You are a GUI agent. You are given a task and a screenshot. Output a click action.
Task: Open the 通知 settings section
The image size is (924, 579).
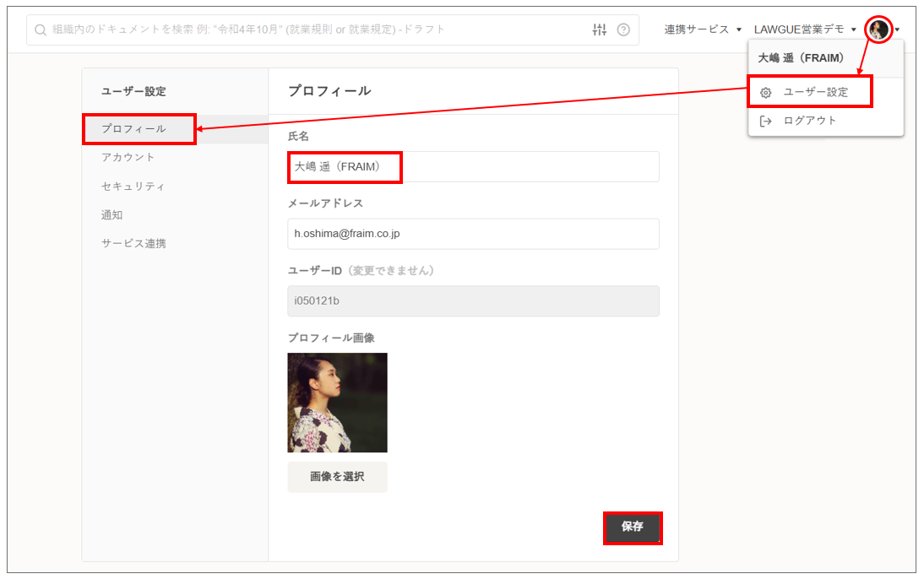(x=112, y=214)
